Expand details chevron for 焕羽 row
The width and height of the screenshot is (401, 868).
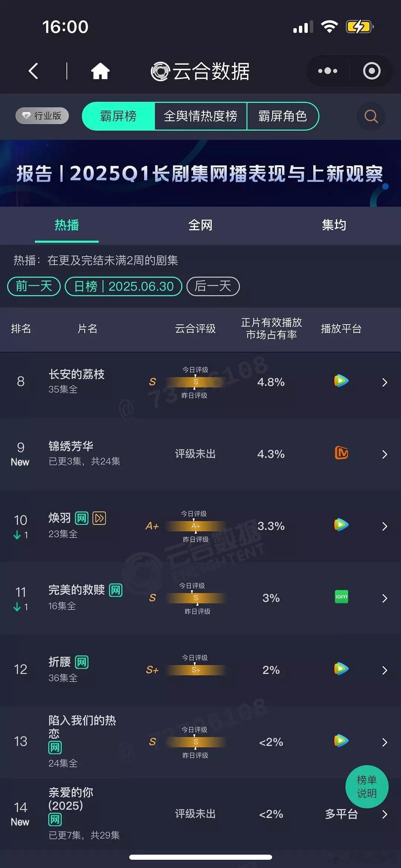pos(385,526)
